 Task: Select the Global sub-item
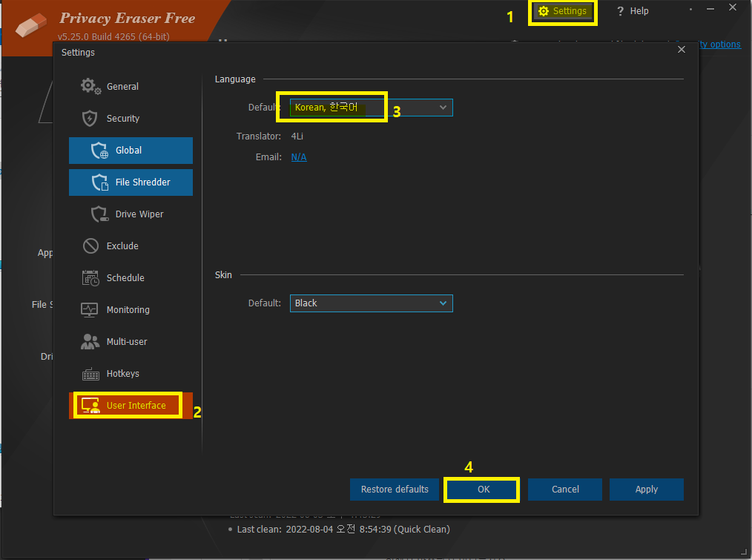(x=131, y=151)
